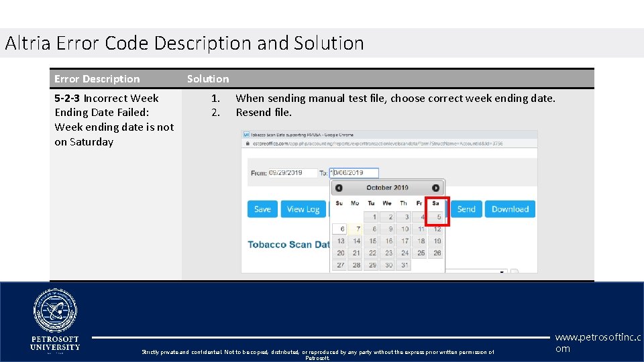The image size is (644, 362).
Task: Click the Tobacco Scan Data heading
Action: (x=288, y=245)
